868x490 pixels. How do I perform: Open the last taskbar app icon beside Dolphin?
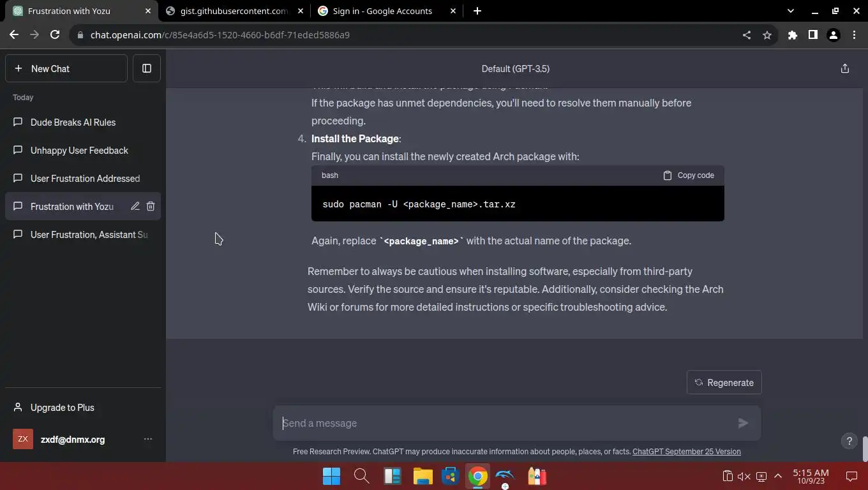pos(537,477)
